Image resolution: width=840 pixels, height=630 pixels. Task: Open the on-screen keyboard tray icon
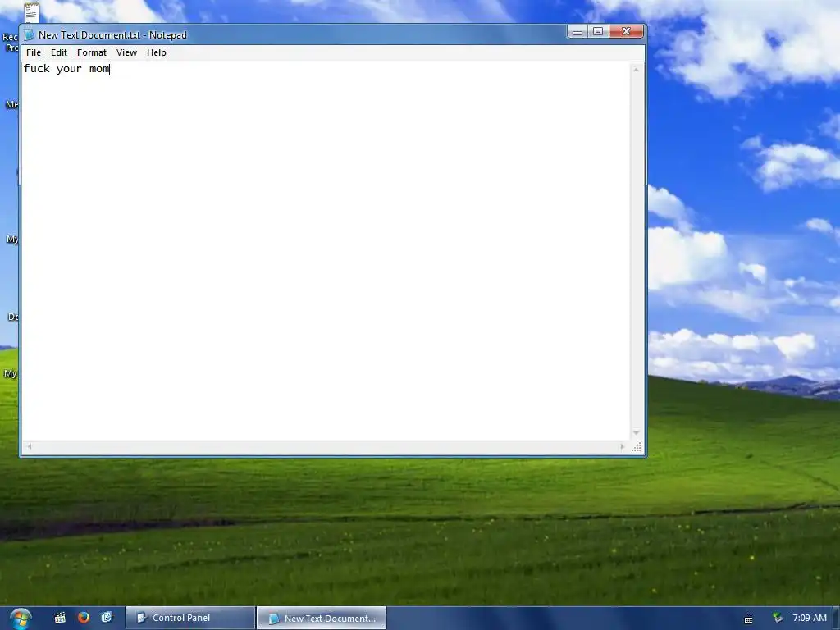(x=749, y=619)
